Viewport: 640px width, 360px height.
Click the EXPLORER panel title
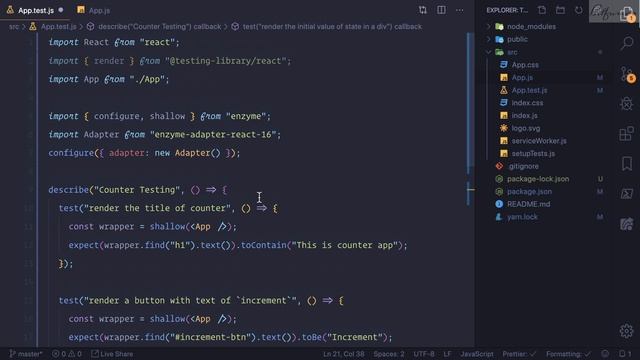pyautogui.click(x=507, y=10)
